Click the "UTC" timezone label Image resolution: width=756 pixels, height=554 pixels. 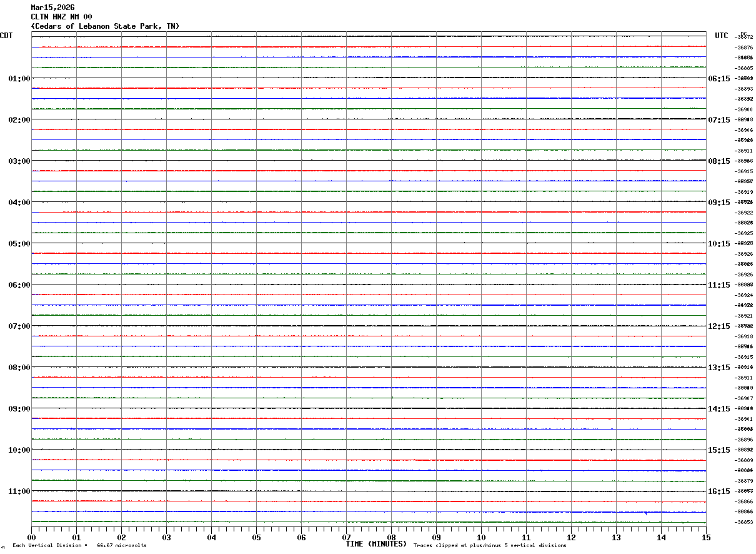click(722, 36)
